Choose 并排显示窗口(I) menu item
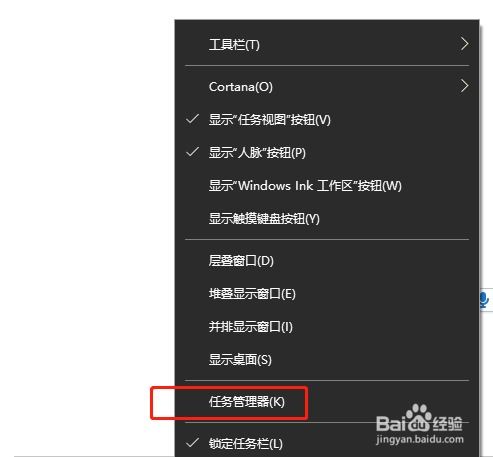Image resolution: width=493 pixels, height=457 pixels. [x=327, y=327]
